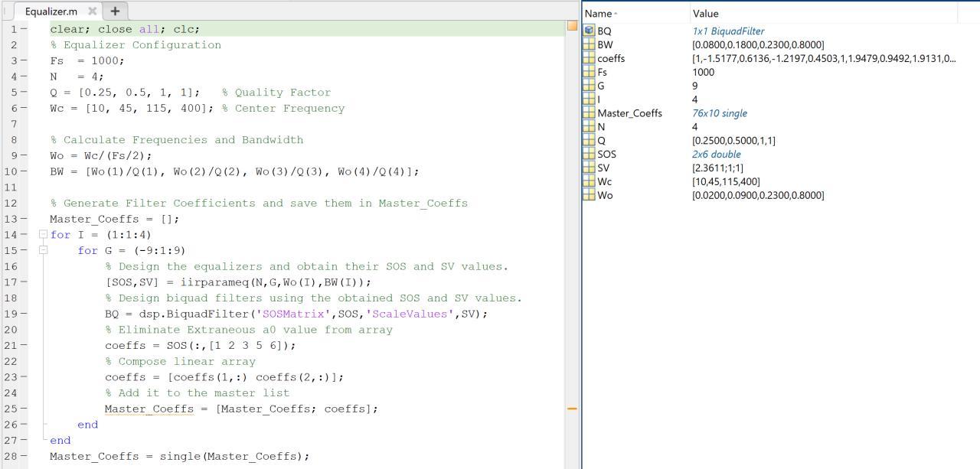
Task: Open a new editor tab with plus button
Action: (115, 11)
